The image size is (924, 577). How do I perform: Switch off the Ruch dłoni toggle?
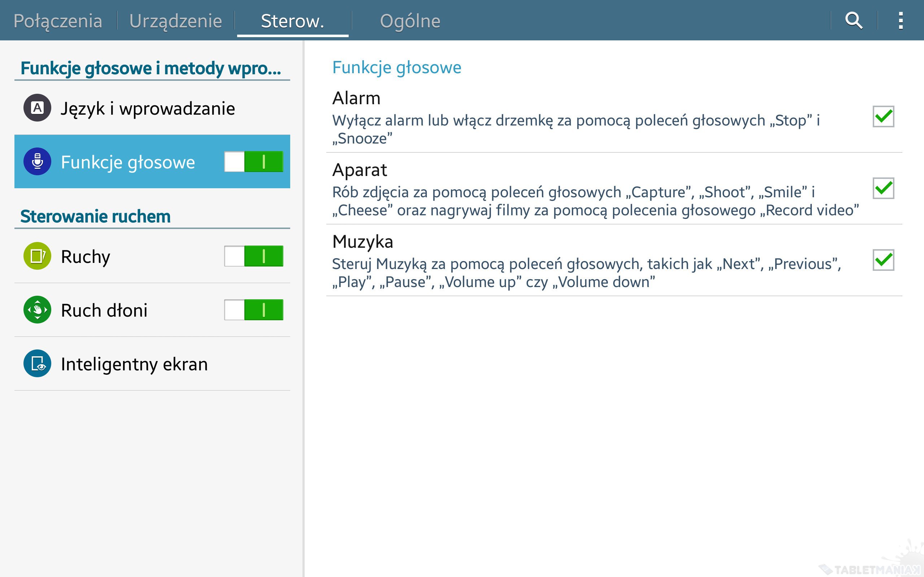(x=253, y=310)
